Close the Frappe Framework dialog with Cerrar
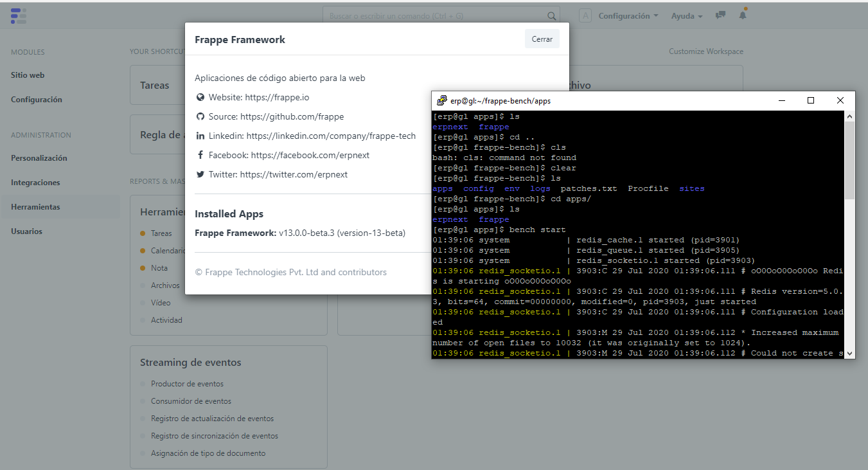Image resolution: width=868 pixels, height=470 pixels. (542, 39)
